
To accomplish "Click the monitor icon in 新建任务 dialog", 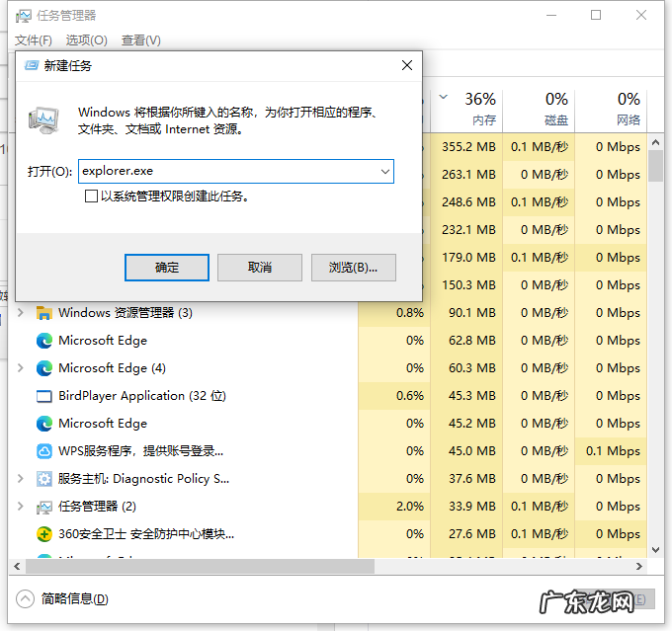I will pos(43,120).
